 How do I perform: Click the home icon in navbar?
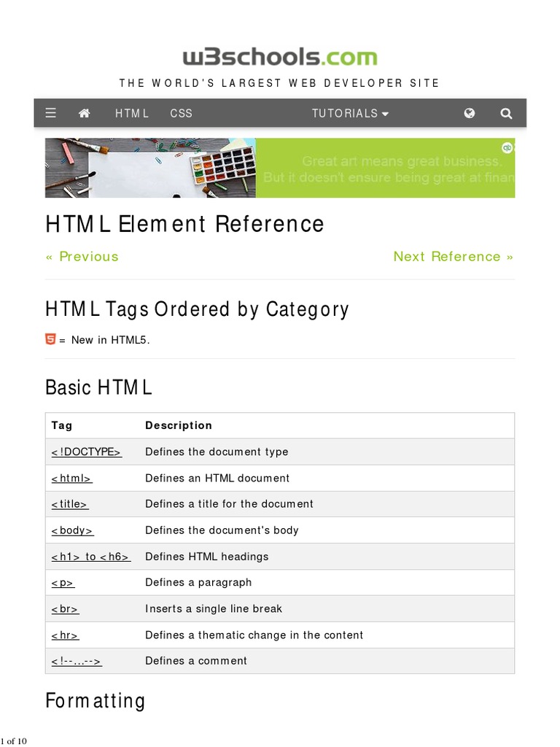click(85, 113)
